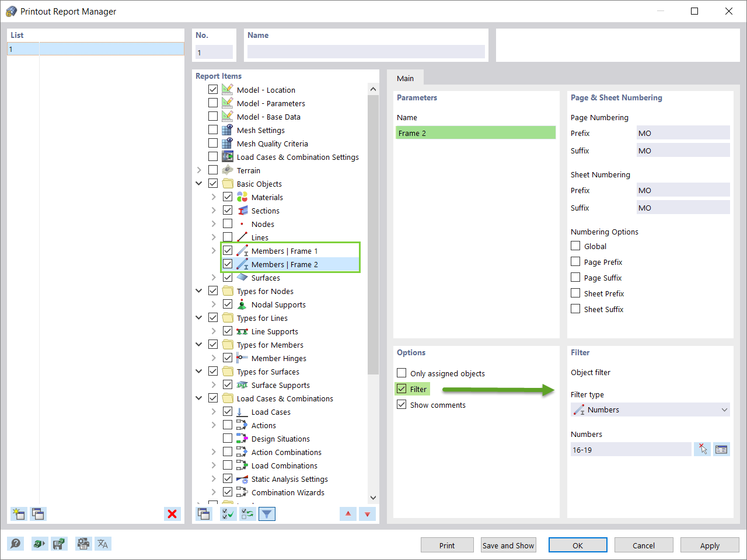Click the third icon in bottom-left toolbar

pos(59,544)
